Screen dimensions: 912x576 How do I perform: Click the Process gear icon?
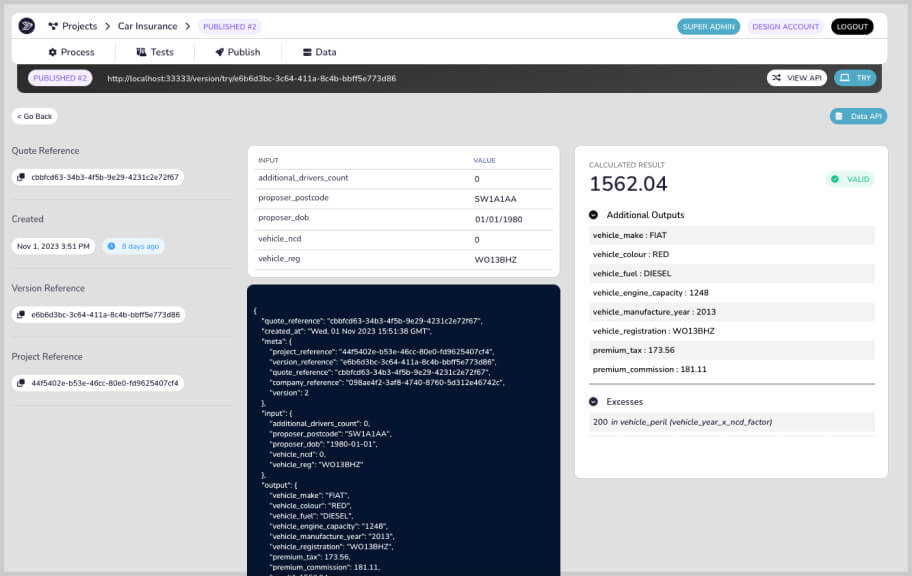(x=52, y=52)
